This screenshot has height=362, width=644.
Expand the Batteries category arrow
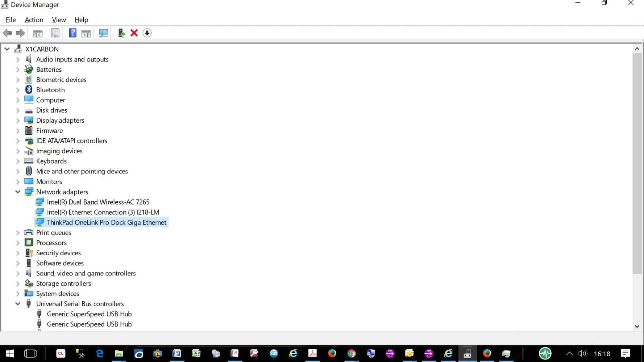pyautogui.click(x=18, y=70)
